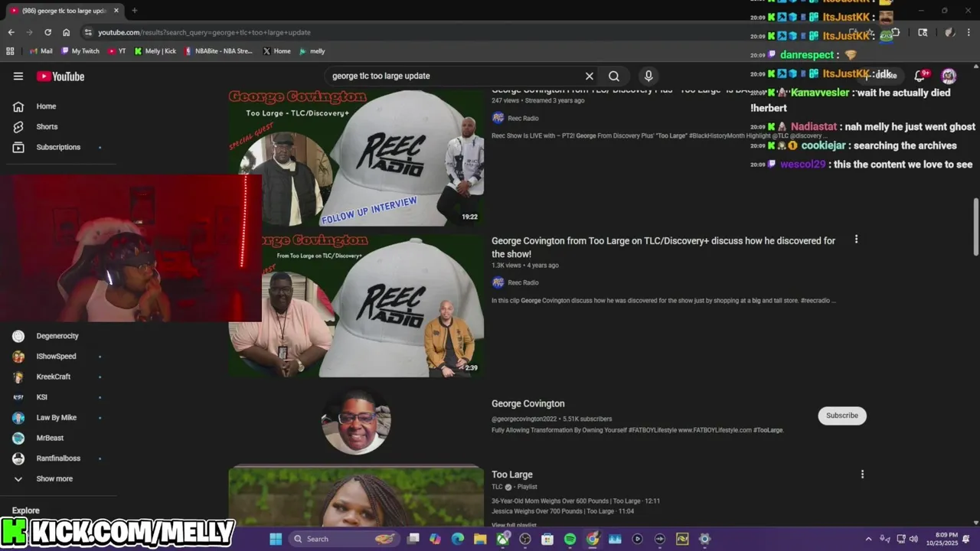The width and height of the screenshot is (980, 551).
Task: Open the NBABite bookmark
Action: (218, 51)
